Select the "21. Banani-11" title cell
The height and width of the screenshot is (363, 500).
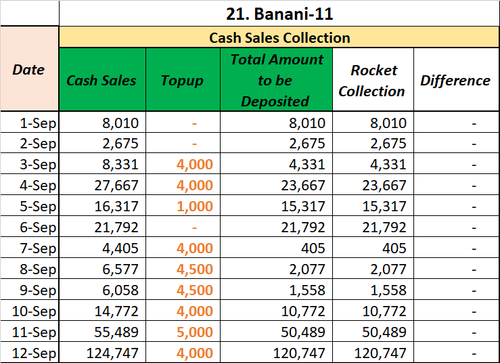pos(279,14)
